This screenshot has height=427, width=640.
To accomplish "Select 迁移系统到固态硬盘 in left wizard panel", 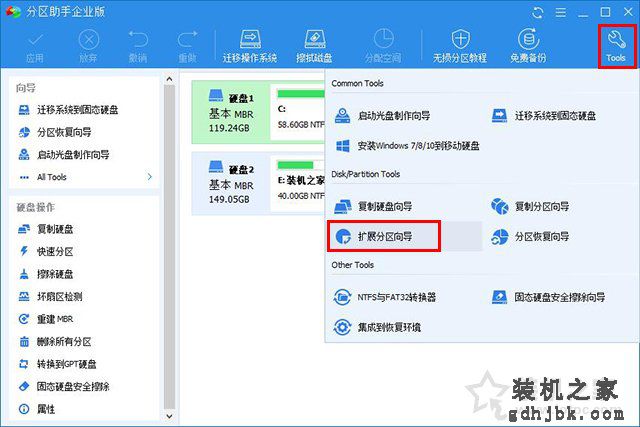I will coord(68,110).
